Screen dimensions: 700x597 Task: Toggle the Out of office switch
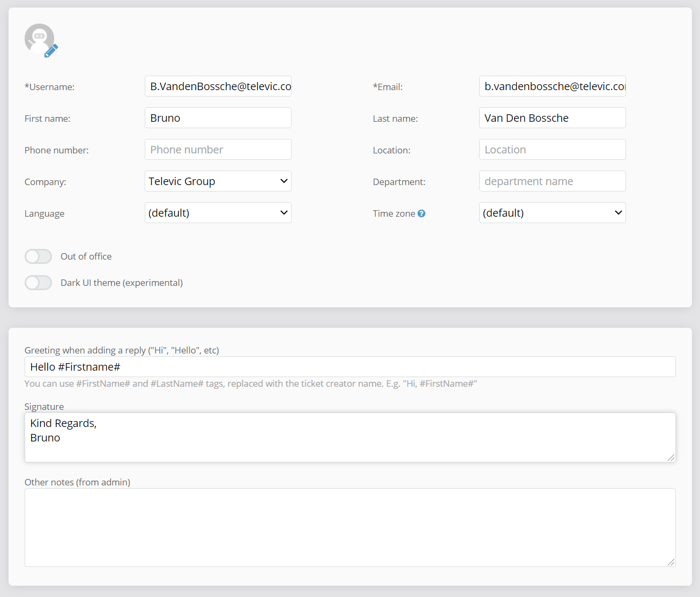pyautogui.click(x=38, y=256)
